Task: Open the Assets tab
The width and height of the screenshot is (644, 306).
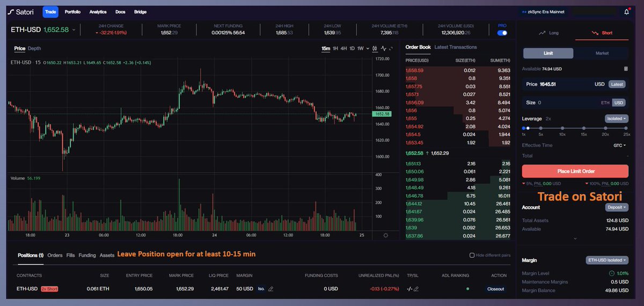Action: pos(107,255)
